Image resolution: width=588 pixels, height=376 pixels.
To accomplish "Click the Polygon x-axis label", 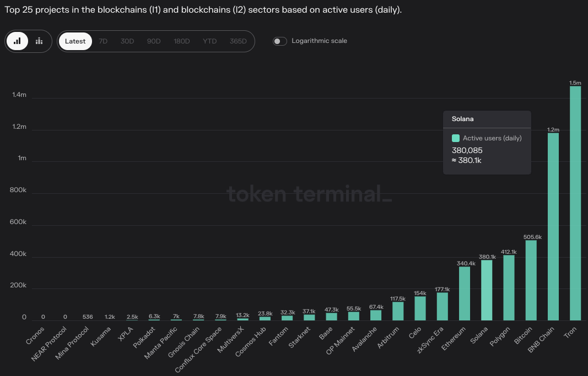I will coord(500,336).
